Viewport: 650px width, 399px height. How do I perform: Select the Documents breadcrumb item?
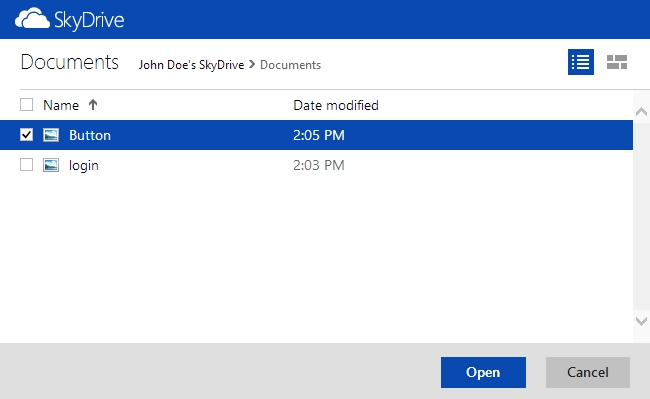pos(291,65)
